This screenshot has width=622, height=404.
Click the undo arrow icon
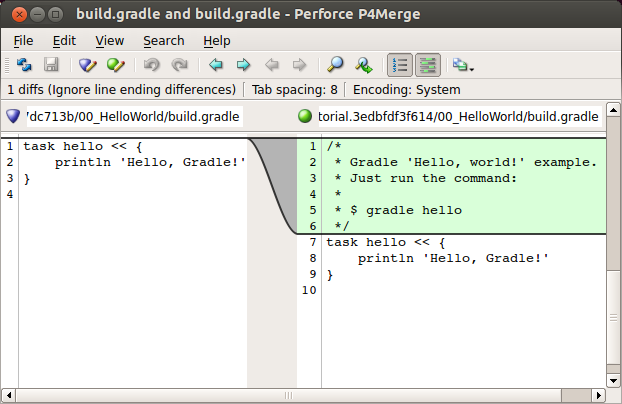(x=152, y=65)
